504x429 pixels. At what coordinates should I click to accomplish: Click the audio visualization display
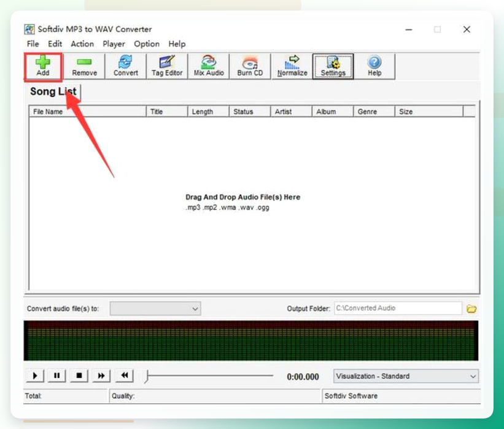click(x=251, y=341)
